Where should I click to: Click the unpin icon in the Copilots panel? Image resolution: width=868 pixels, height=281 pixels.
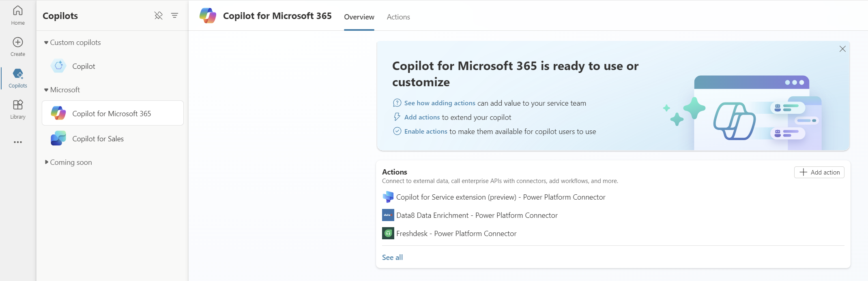tap(158, 15)
